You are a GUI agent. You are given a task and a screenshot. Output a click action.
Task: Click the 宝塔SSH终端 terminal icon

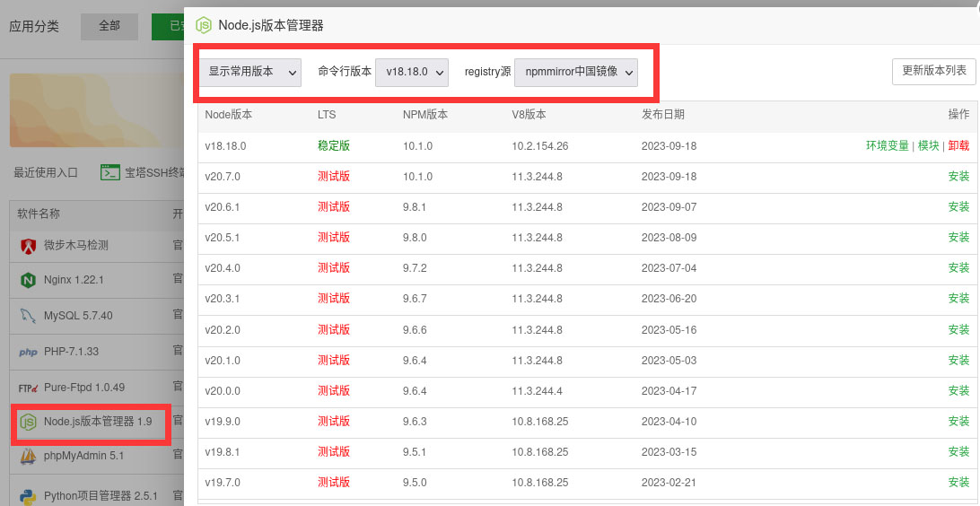coord(110,172)
